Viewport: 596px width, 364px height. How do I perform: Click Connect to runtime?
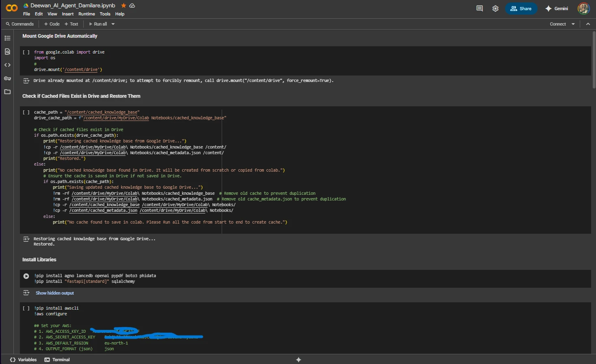pos(558,24)
